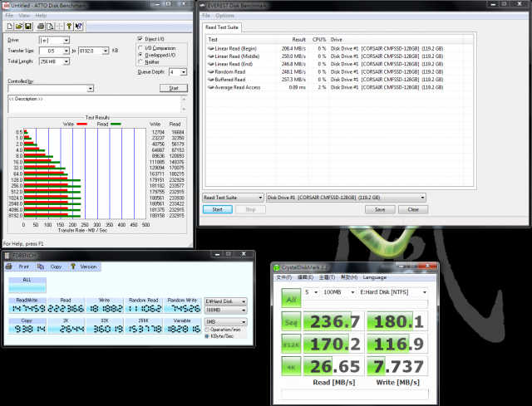The image size is (532, 406).
Task: Click the ATTO Disk Benchmark title bar icon
Action: tap(6, 6)
